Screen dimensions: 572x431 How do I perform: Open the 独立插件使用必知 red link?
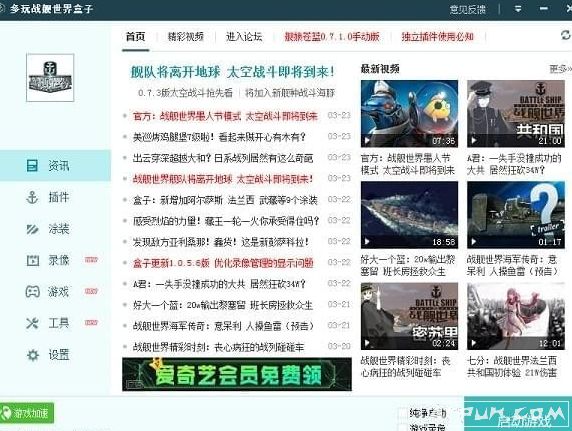(437, 36)
